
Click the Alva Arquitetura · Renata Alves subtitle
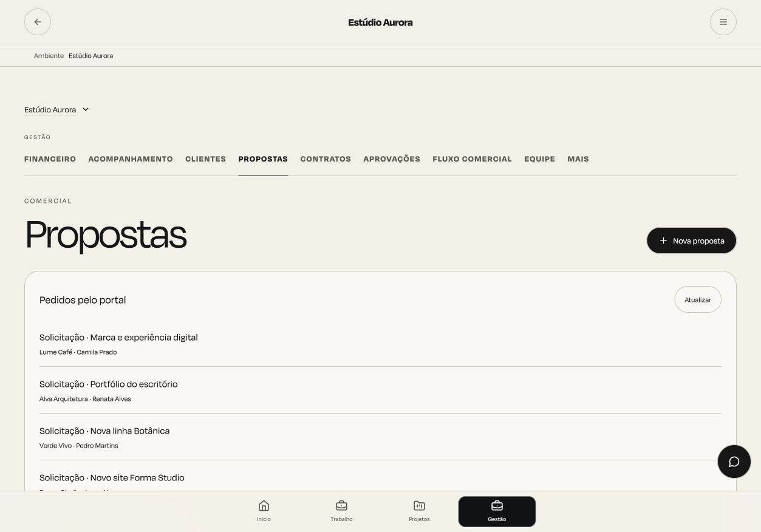tap(85, 399)
